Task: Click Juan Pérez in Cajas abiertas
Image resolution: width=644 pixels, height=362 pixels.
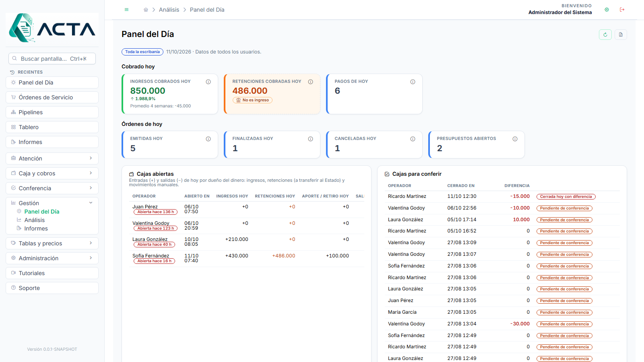Action: click(x=145, y=207)
